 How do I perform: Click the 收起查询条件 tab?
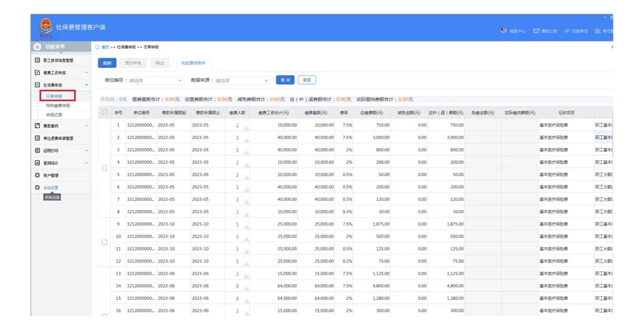click(193, 63)
